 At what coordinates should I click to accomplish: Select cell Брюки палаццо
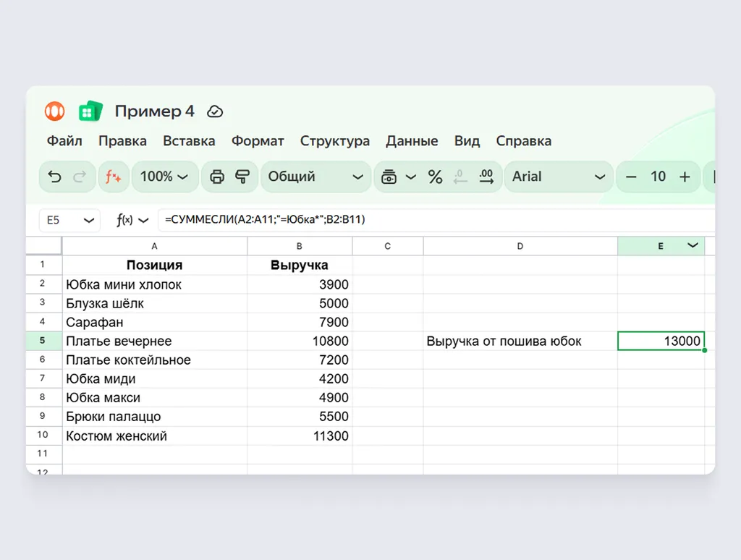point(155,417)
